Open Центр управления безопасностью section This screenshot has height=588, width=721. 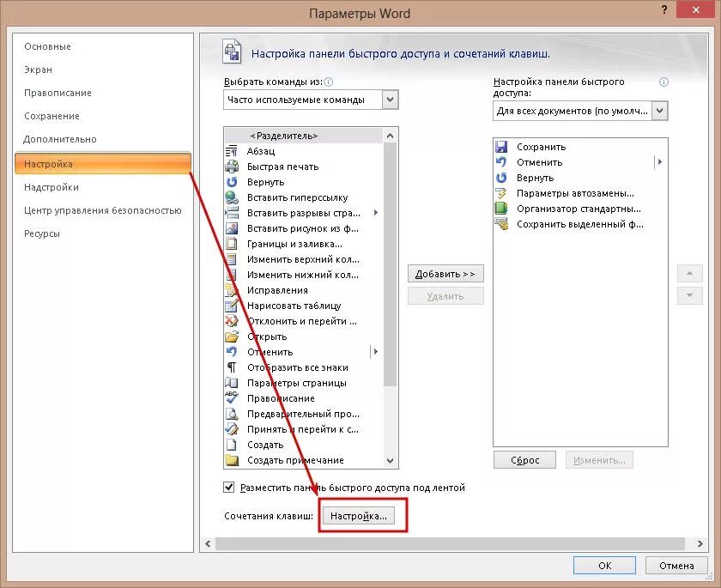[x=102, y=210]
